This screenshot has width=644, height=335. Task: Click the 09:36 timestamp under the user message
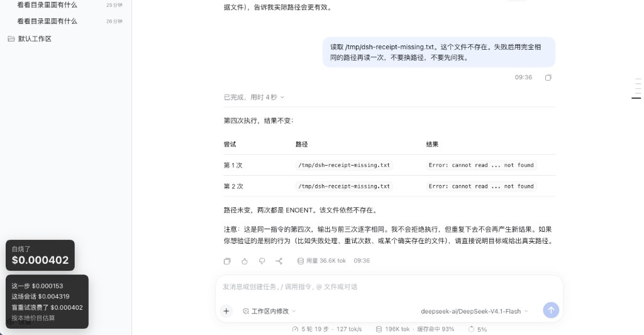[x=523, y=77]
